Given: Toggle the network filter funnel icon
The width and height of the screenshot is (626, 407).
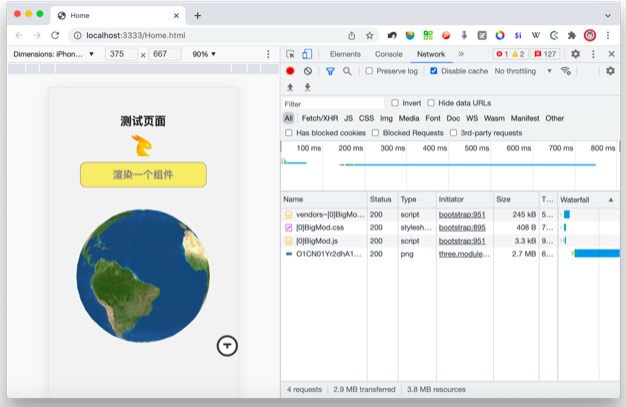Looking at the screenshot, I should point(330,71).
